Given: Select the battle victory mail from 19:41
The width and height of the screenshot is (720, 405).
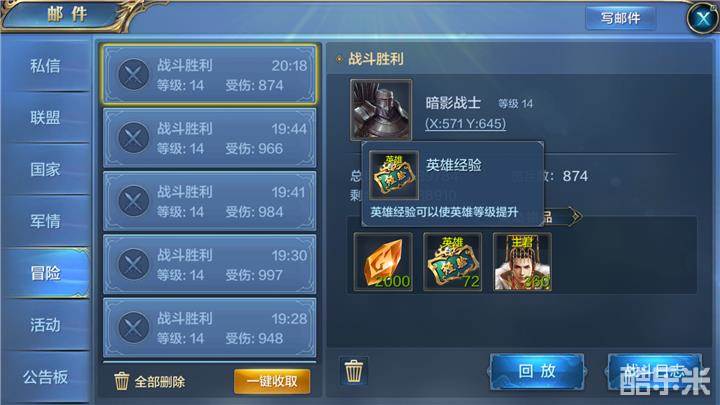Looking at the screenshot, I should coord(210,201).
